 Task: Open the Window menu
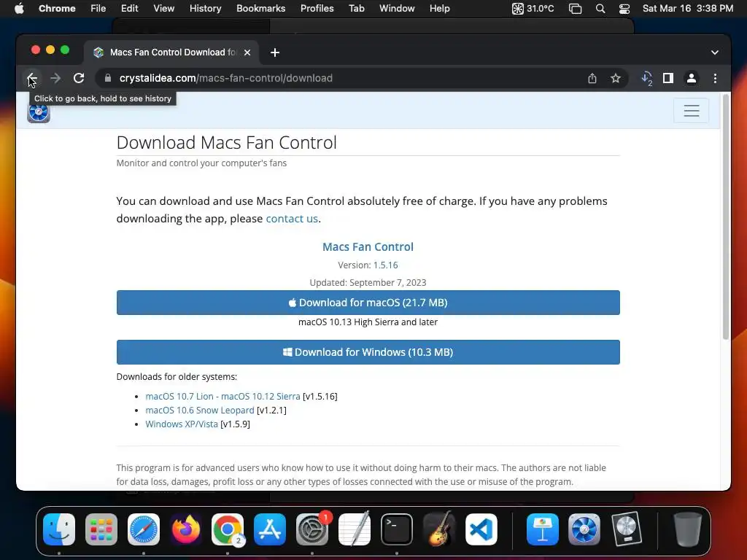[x=397, y=9]
